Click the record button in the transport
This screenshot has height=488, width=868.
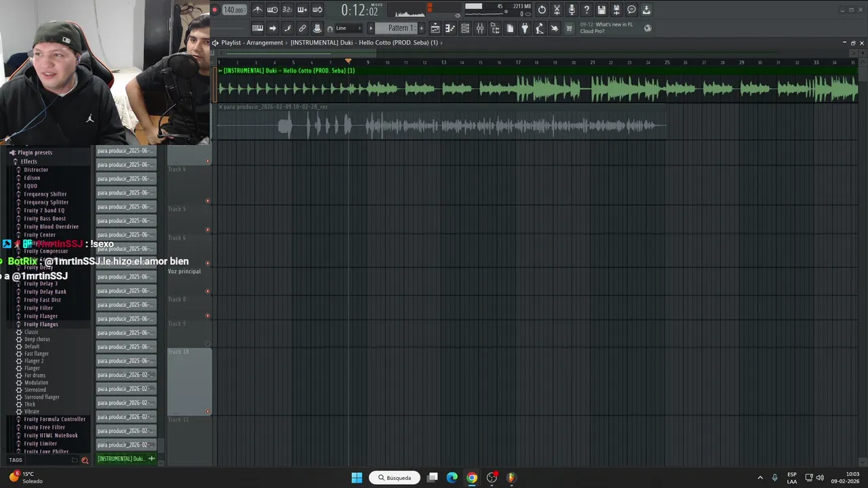215,9
